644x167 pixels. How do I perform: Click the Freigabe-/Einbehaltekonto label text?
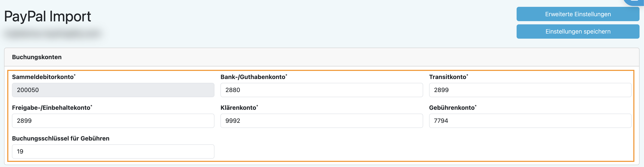(51, 108)
